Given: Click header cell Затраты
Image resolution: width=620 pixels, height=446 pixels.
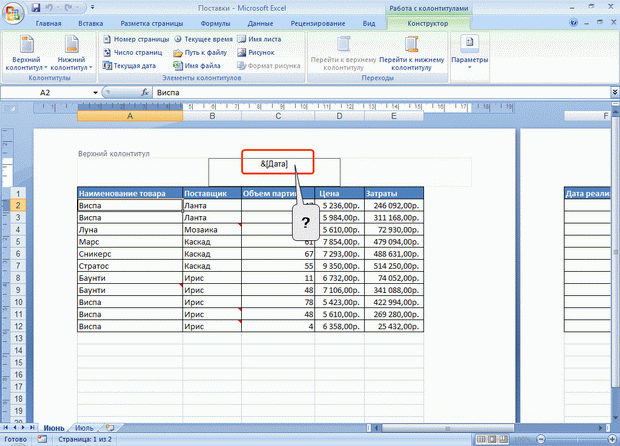Looking at the screenshot, I should tap(394, 193).
